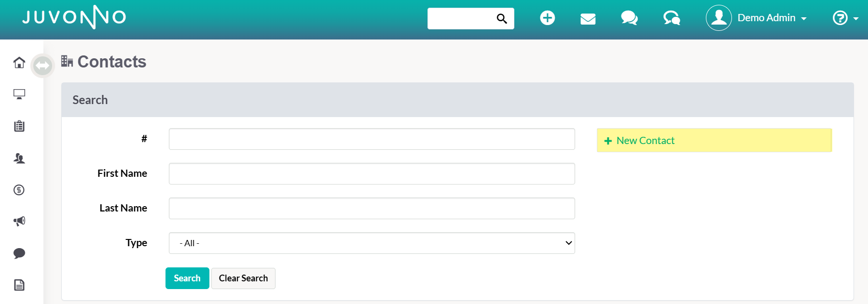Click the magnifier icon in top search box
The height and width of the screenshot is (304, 868).
[502, 18]
